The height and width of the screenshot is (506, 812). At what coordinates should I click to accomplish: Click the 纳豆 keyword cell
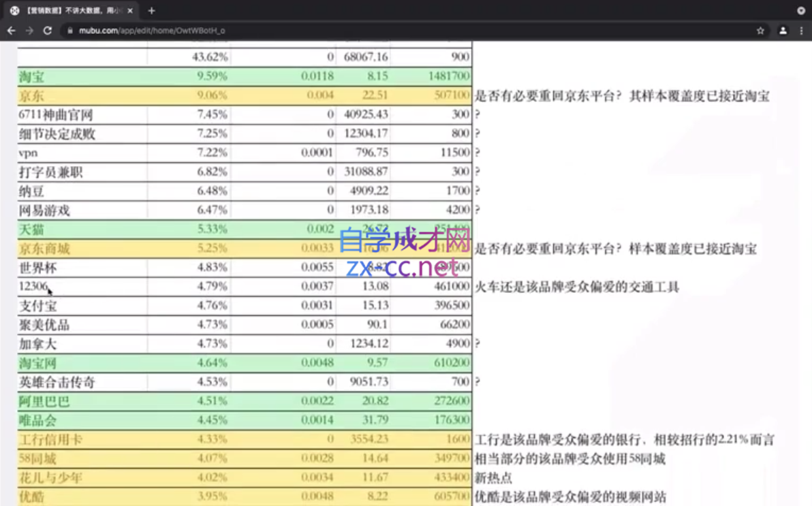82,191
